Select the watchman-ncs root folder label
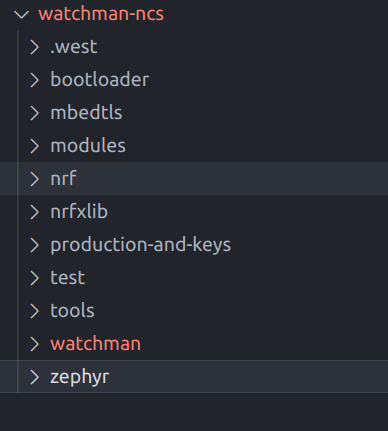 [x=101, y=14]
